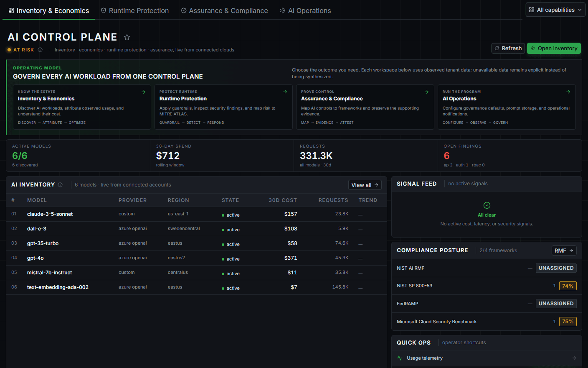Select the claude-3-5-sonnet model row
This screenshot has height=368, width=588.
click(196, 214)
